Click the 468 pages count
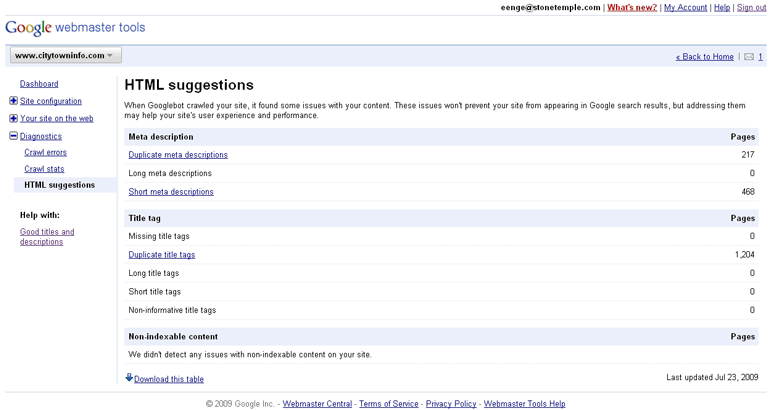Image resolution: width=770 pixels, height=410 pixels. [748, 192]
